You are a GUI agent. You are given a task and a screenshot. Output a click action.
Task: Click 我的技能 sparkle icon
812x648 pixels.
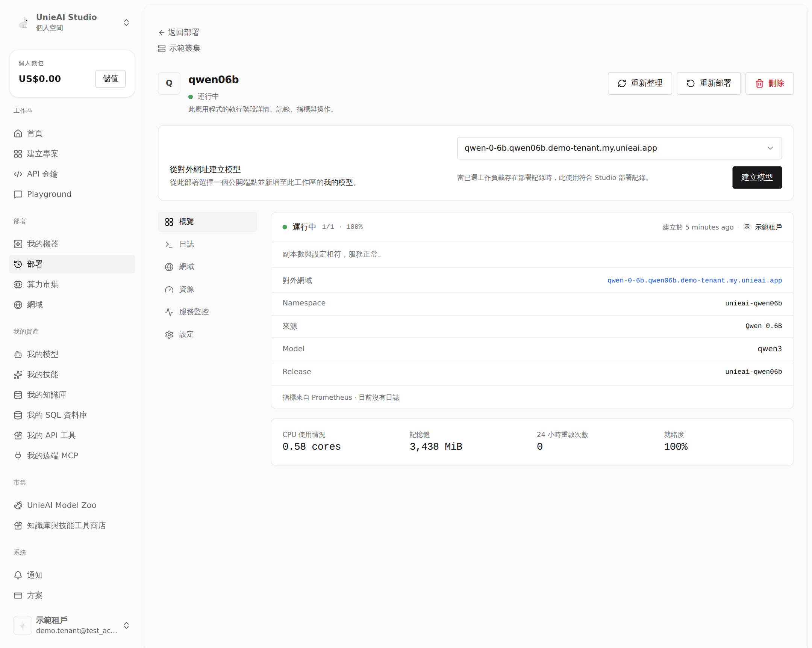click(18, 375)
